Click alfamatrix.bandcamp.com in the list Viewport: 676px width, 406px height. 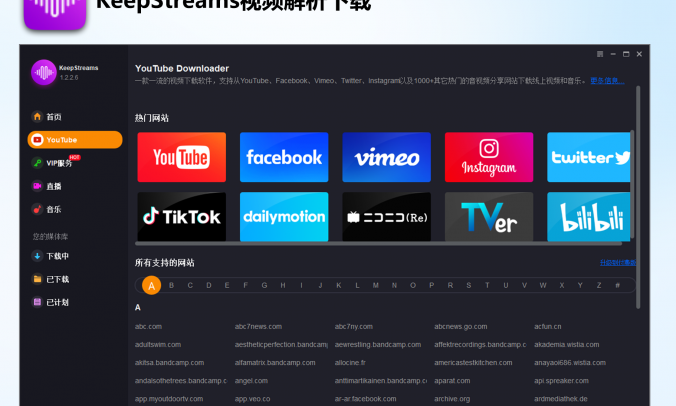click(x=275, y=363)
